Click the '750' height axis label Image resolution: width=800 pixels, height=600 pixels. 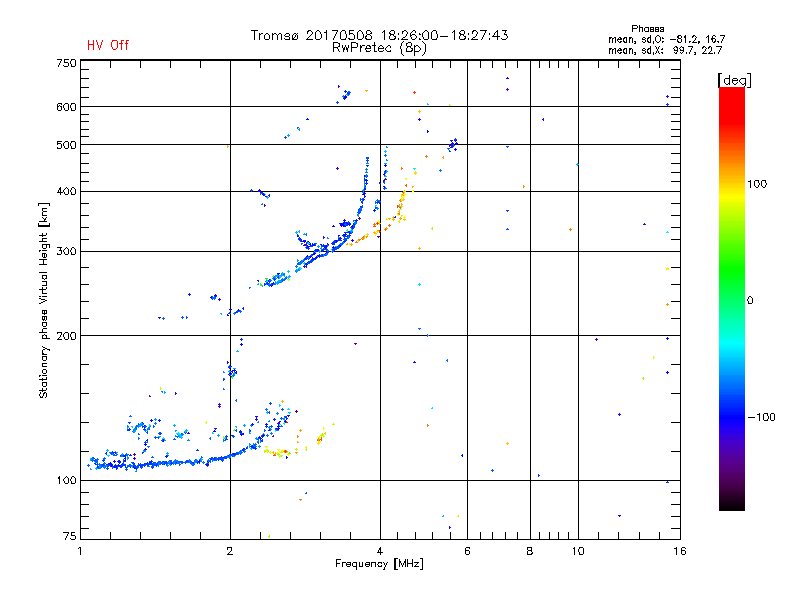(66, 63)
